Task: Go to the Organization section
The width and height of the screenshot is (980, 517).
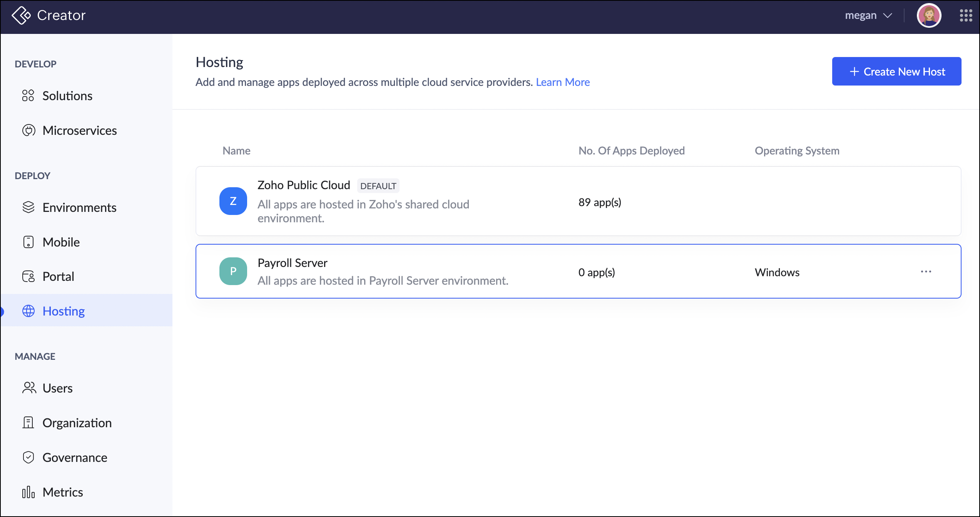Action: pyautogui.click(x=77, y=423)
